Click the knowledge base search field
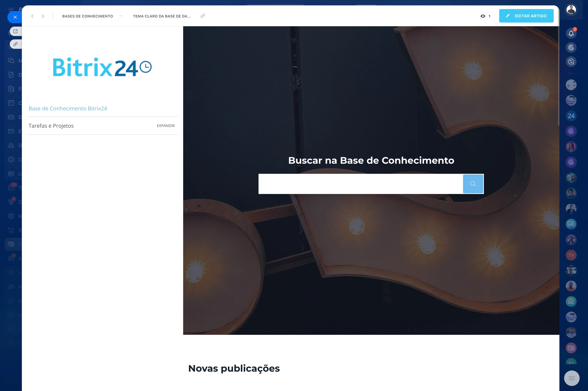Viewport: 588px width, 391px height. [x=360, y=184]
